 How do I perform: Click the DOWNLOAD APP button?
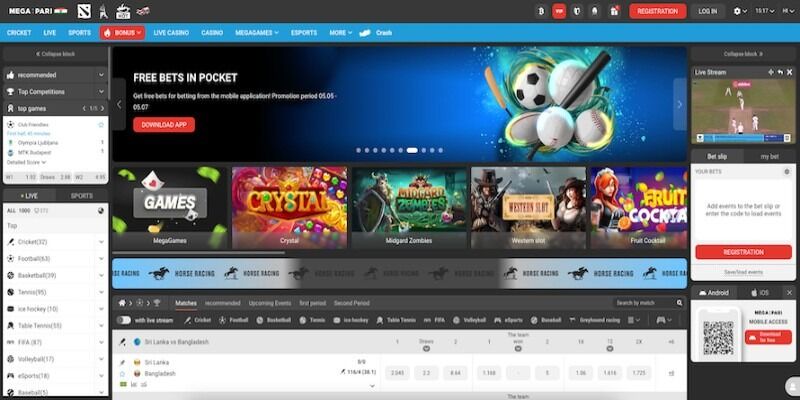click(164, 124)
